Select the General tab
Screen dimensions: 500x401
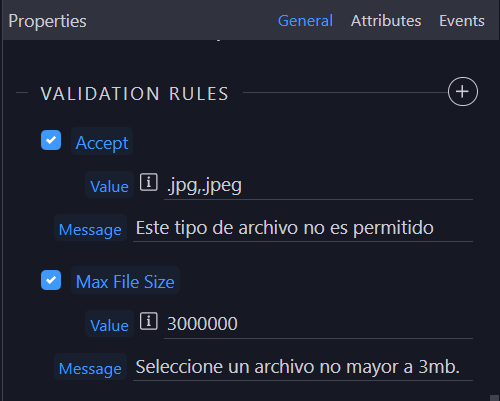(305, 21)
